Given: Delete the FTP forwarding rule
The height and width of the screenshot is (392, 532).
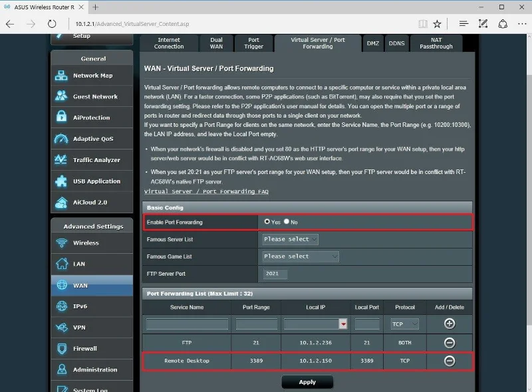Looking at the screenshot, I should click(450, 343).
